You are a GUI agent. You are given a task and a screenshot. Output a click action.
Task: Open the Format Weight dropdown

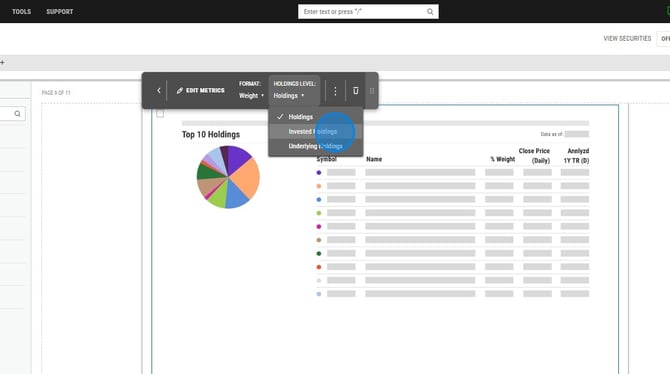(x=251, y=90)
